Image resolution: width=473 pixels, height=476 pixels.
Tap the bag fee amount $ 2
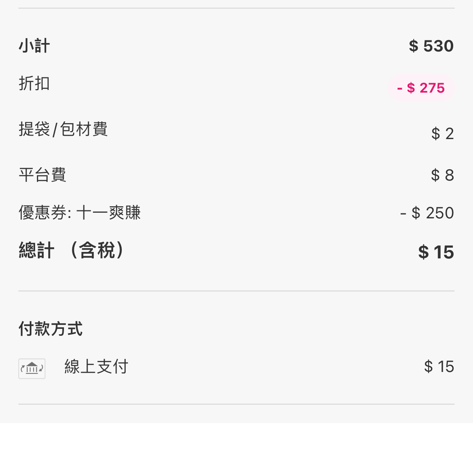442,134
